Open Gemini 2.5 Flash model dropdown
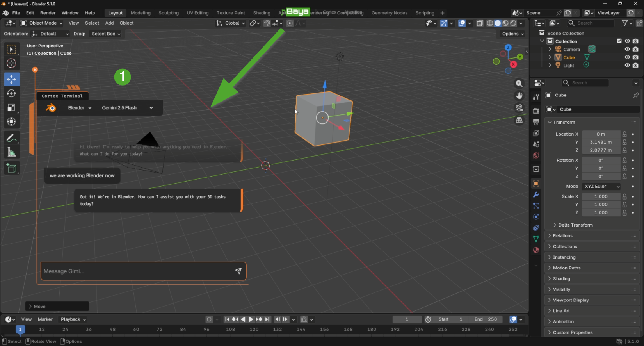The width and height of the screenshot is (644, 346). click(x=127, y=108)
